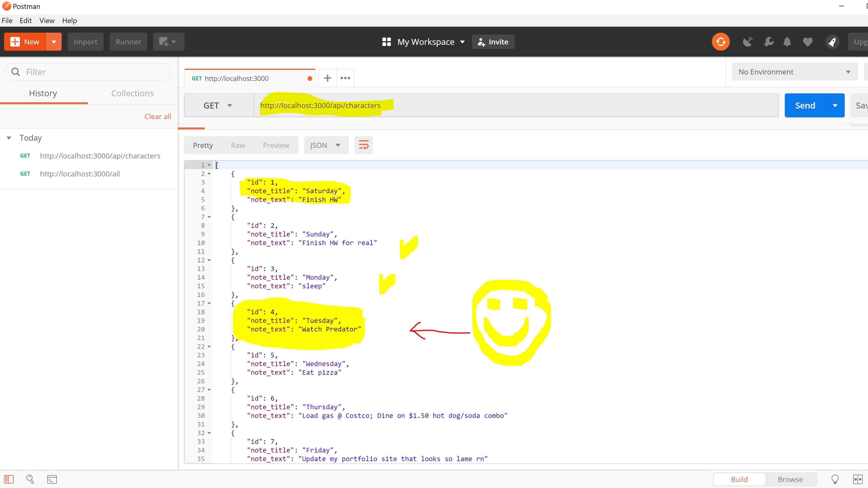Switch to the Collections tab
The image size is (868, 488).
[132, 93]
